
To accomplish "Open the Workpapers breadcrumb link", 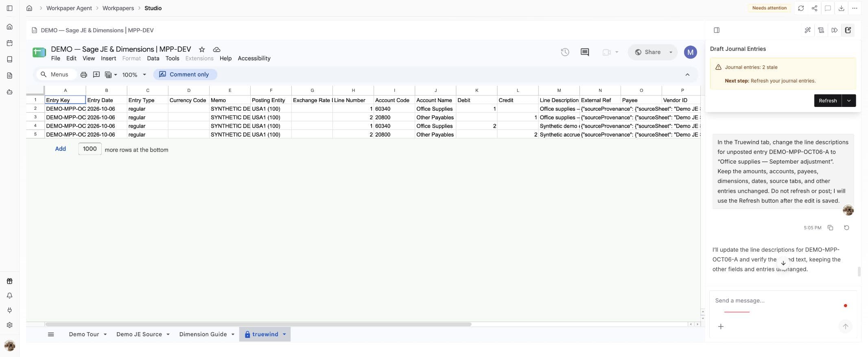I will [x=118, y=8].
